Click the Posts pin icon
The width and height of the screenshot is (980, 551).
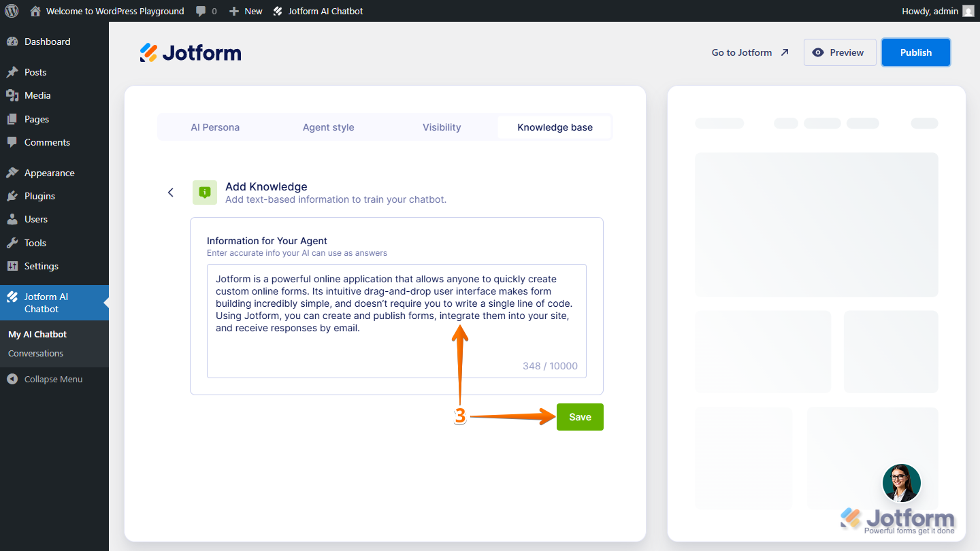(12, 72)
